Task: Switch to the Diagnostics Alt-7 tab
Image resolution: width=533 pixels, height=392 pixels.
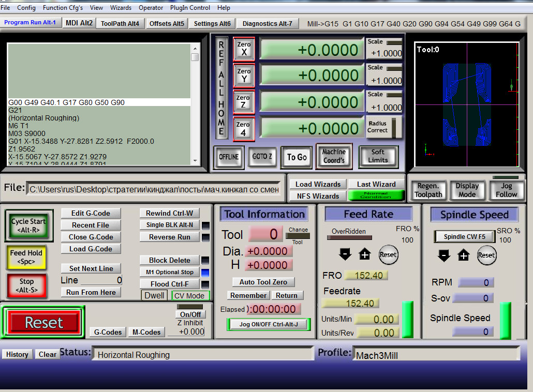Action: pyautogui.click(x=267, y=23)
